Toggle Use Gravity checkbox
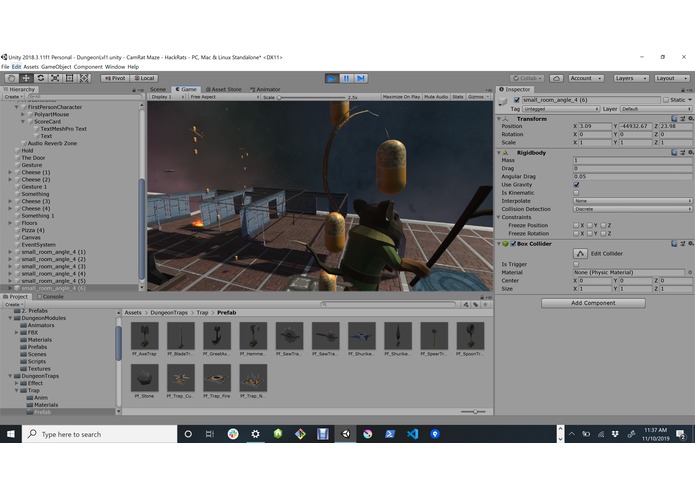Viewport: 695px width, 494px height. point(576,185)
